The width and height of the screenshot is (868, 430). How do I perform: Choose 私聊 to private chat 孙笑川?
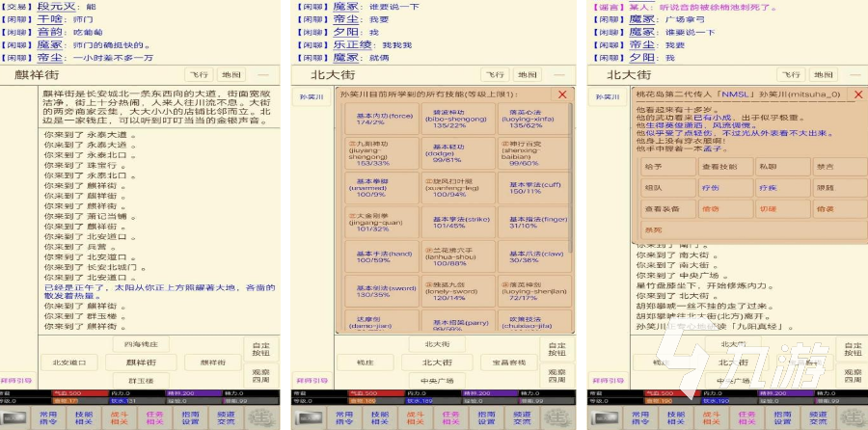[x=782, y=167]
